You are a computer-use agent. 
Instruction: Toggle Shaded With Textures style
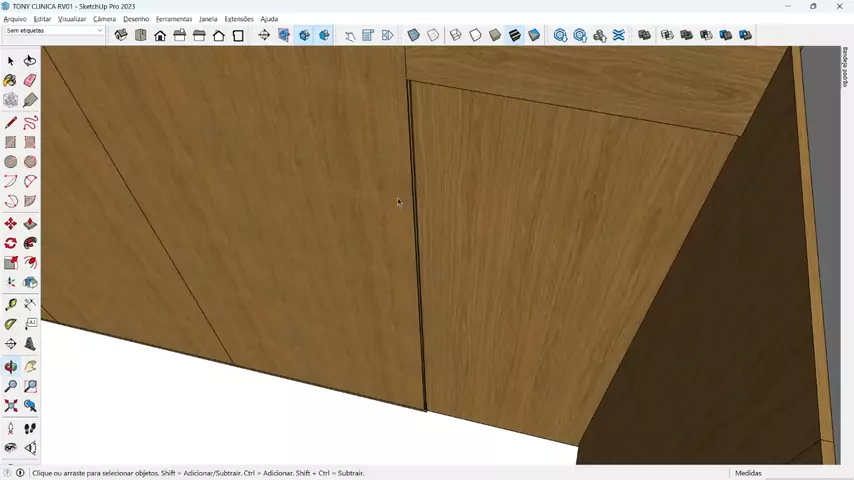click(x=515, y=35)
